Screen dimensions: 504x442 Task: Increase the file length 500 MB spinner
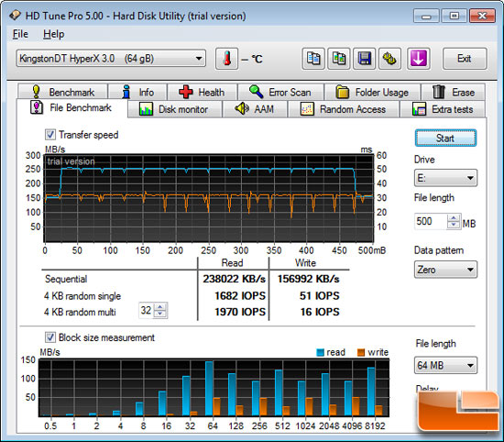pyautogui.click(x=454, y=217)
